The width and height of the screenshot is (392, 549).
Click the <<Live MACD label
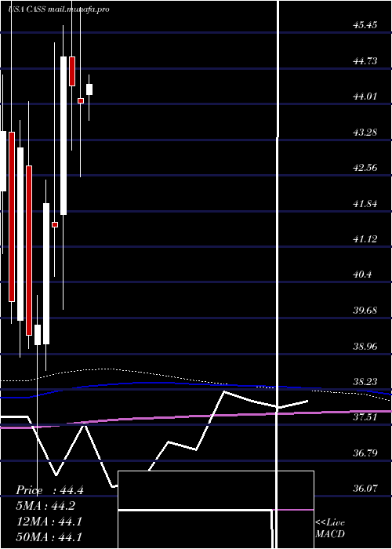[330, 529]
